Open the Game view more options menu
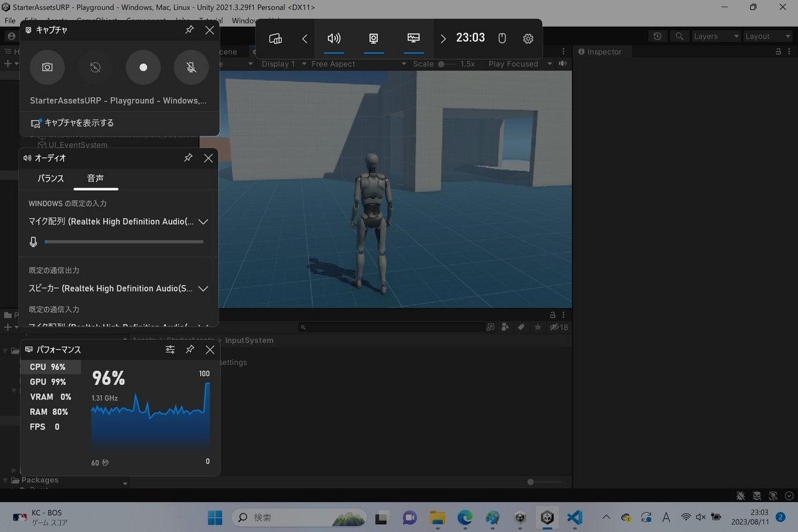798x532 pixels. [x=564, y=52]
